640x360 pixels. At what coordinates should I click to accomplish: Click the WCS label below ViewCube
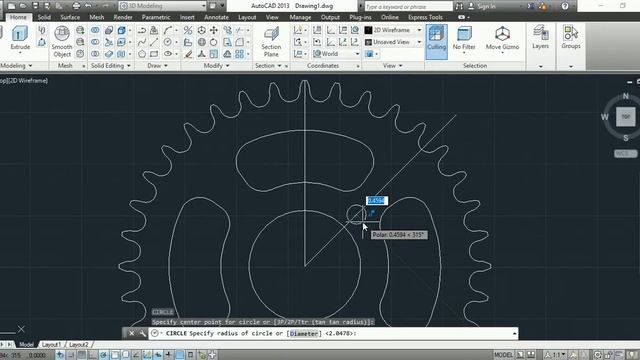point(625,153)
